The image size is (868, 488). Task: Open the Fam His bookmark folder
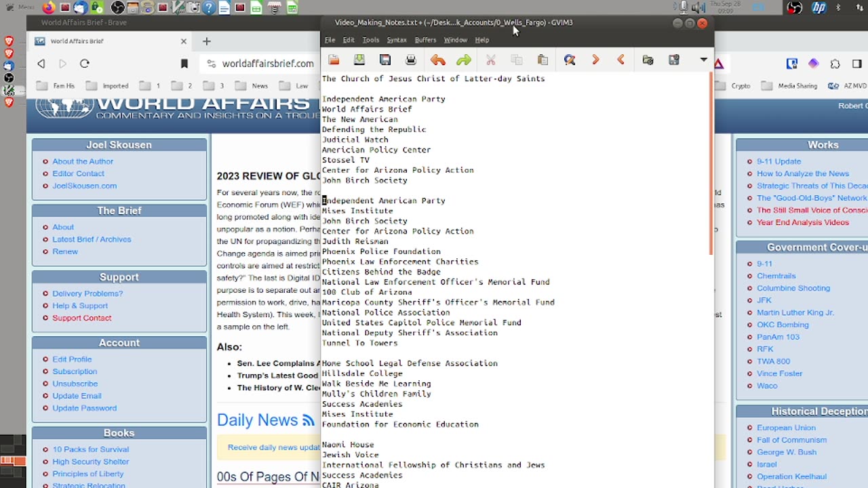[x=56, y=86]
